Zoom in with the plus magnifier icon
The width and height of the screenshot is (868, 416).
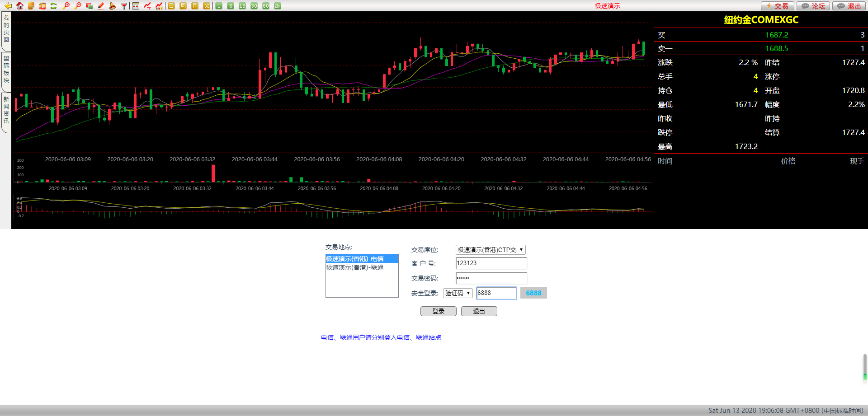tap(66, 6)
